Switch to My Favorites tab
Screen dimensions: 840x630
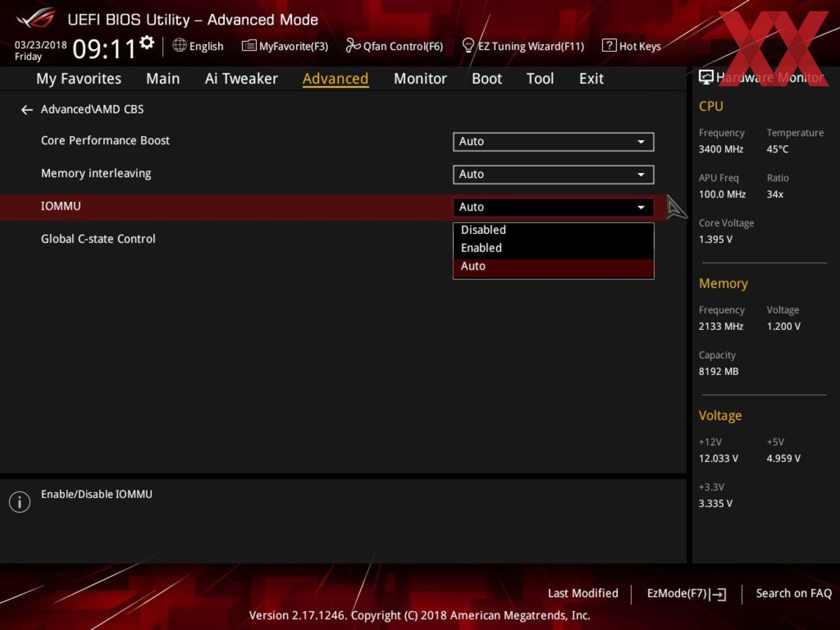coord(78,78)
